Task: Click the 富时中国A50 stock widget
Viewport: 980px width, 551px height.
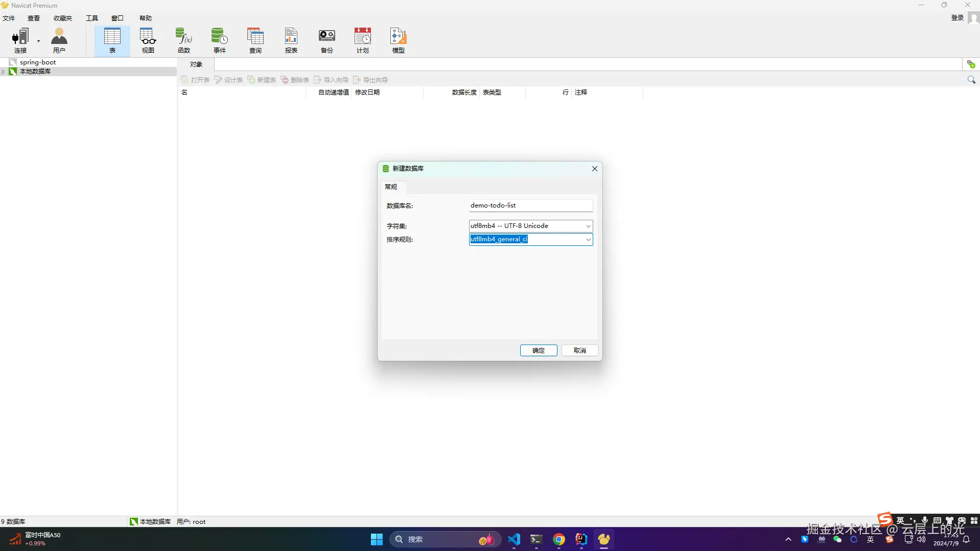Action: (x=35, y=539)
